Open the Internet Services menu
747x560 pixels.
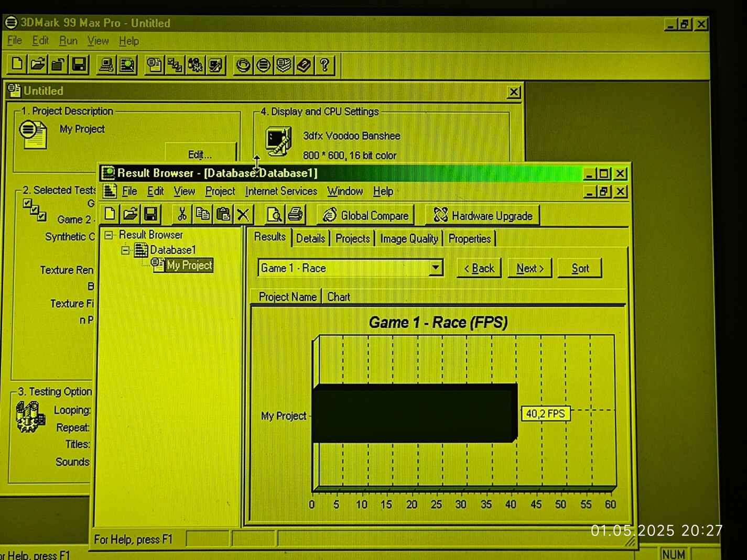coord(281,191)
